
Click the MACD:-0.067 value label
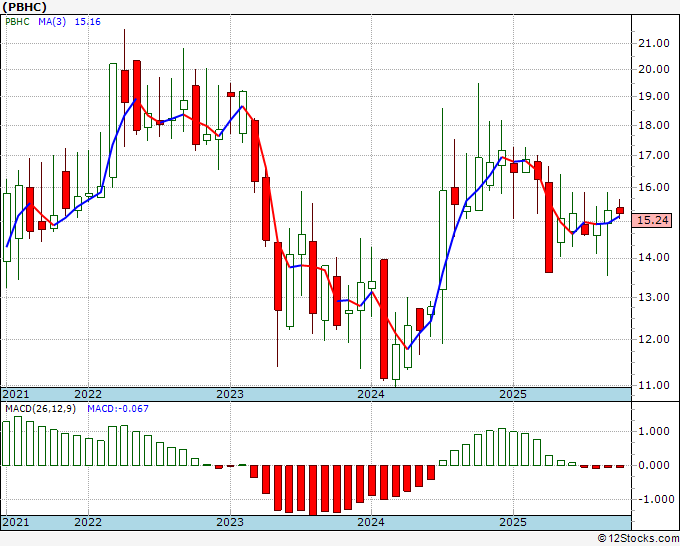coord(118,409)
